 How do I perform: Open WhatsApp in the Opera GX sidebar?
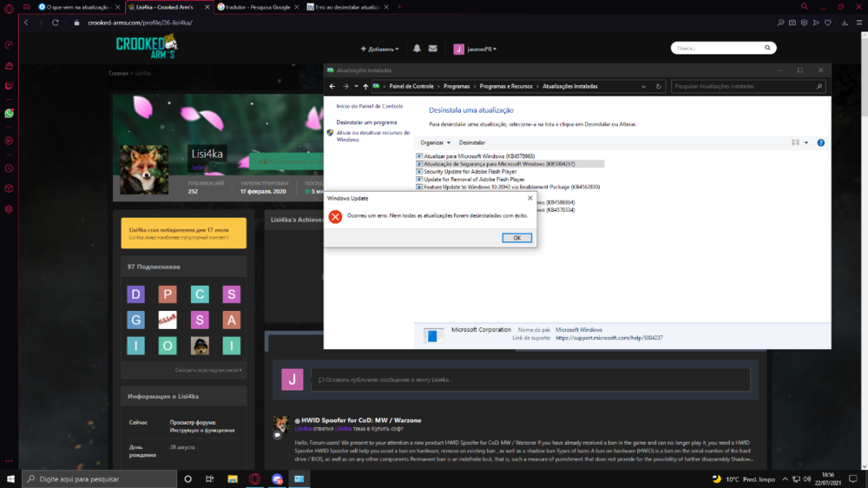point(9,113)
